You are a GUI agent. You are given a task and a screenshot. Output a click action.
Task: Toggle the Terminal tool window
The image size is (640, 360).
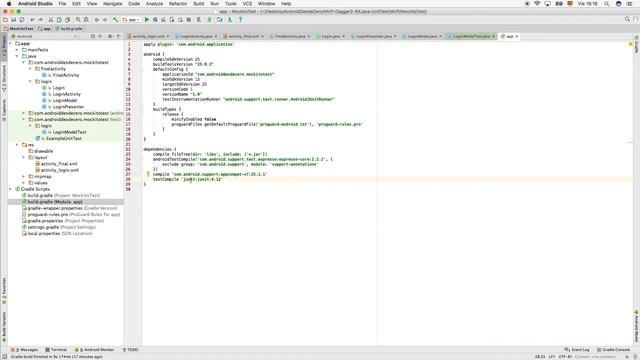click(56, 350)
